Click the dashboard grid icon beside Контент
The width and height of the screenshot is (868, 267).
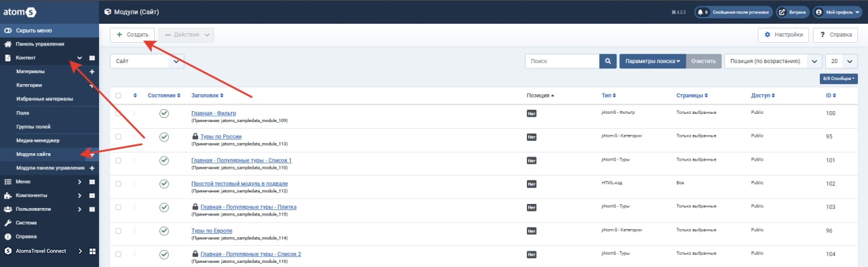click(x=92, y=58)
